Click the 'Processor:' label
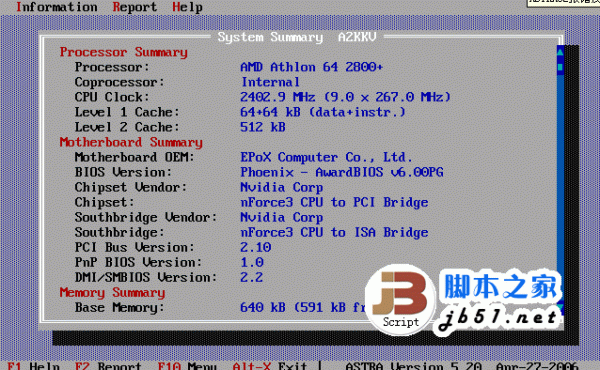 pos(112,67)
